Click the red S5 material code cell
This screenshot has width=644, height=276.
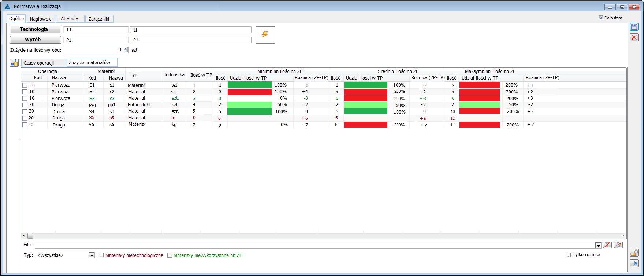click(92, 118)
